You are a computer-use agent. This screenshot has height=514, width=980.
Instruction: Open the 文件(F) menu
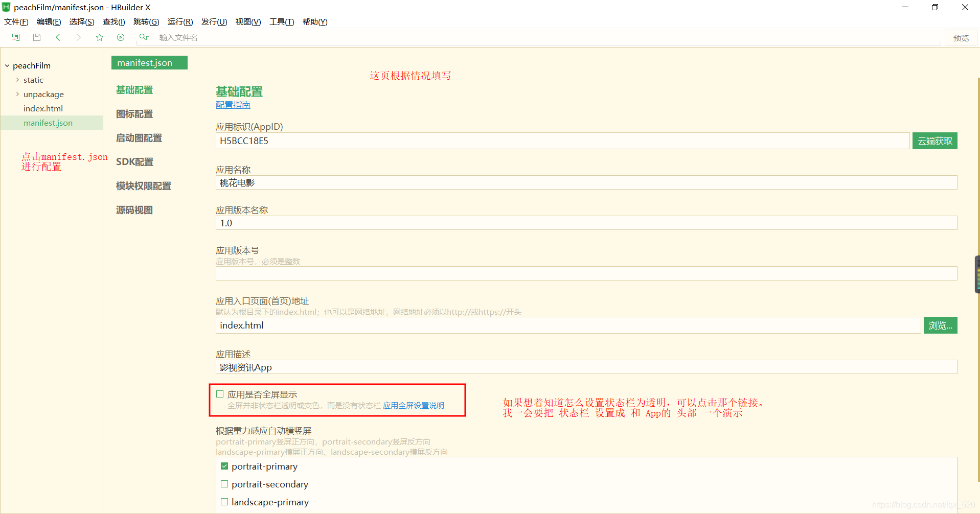pyautogui.click(x=16, y=22)
